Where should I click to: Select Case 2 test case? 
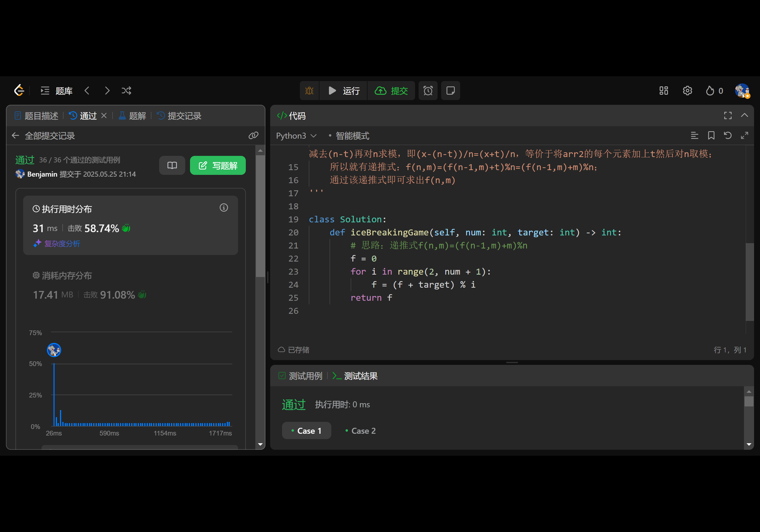click(360, 431)
